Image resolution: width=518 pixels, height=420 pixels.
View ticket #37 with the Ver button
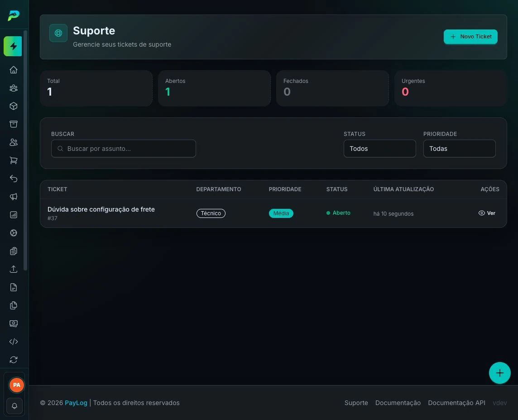point(487,213)
